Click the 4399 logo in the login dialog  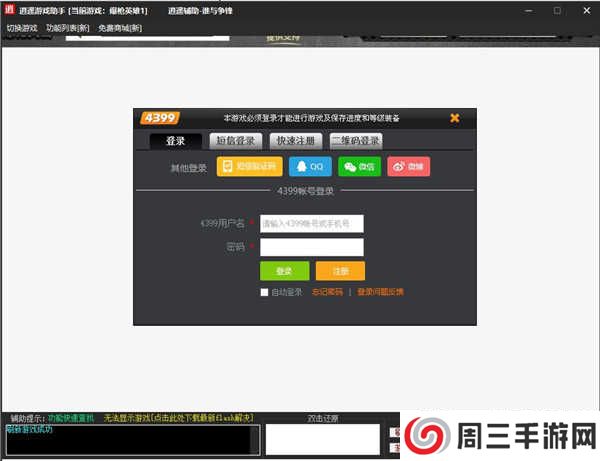click(x=159, y=118)
